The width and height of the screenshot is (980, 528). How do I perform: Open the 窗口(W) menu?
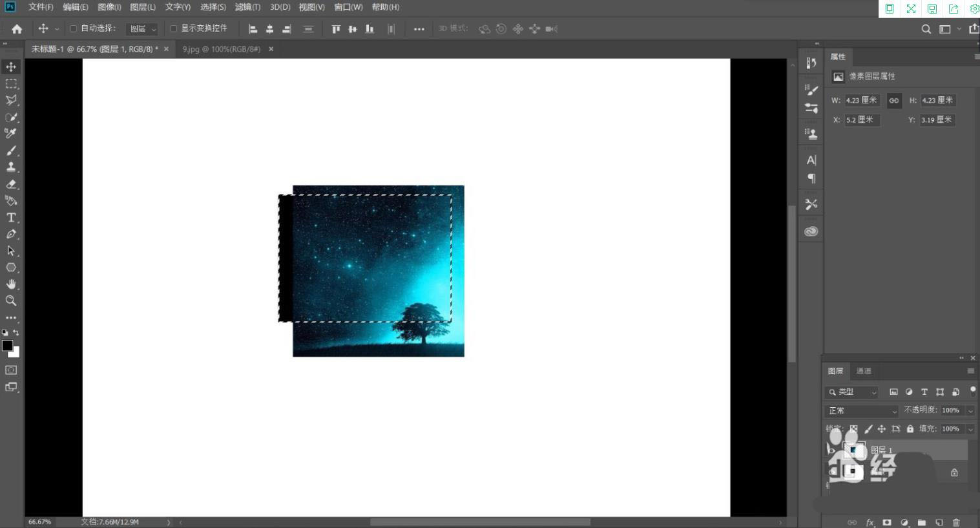(x=348, y=7)
